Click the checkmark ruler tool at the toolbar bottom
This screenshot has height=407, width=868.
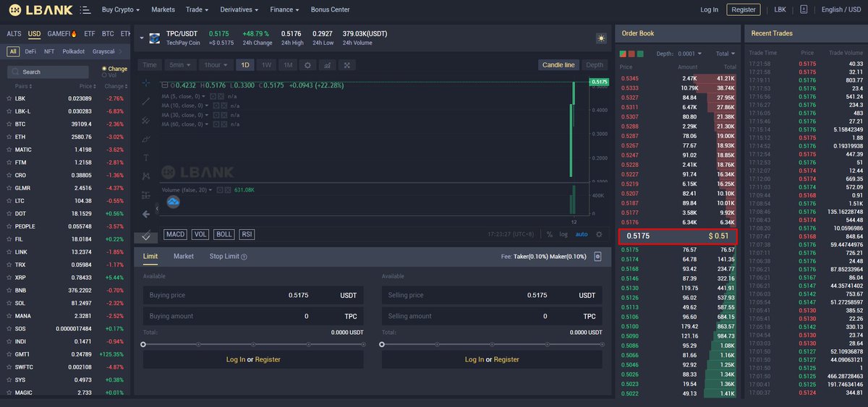pos(146,236)
